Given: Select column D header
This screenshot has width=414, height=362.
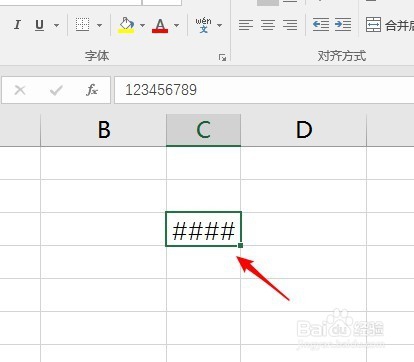Looking at the screenshot, I should (x=304, y=130).
